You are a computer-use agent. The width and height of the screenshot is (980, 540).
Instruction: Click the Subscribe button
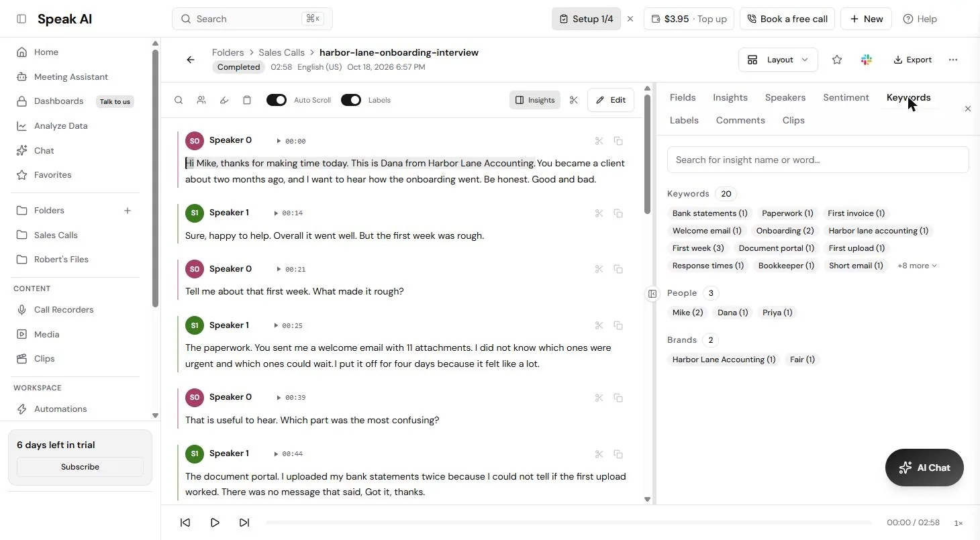80,467
